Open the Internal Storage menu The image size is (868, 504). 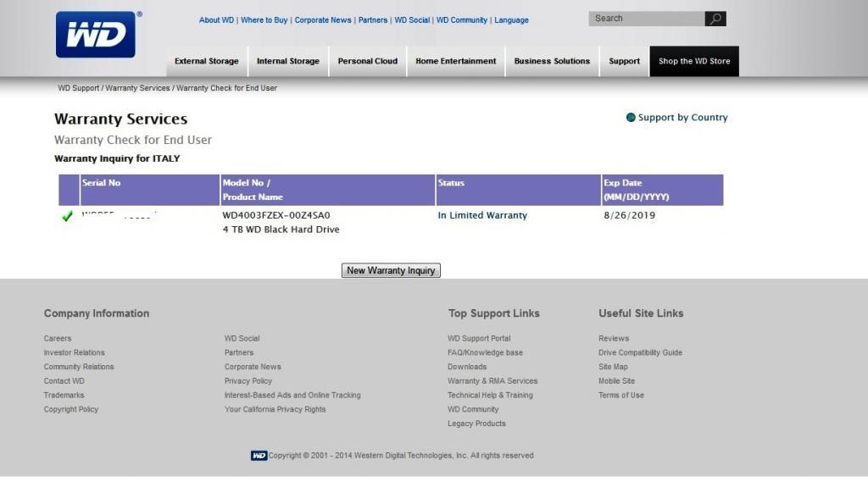coord(288,61)
